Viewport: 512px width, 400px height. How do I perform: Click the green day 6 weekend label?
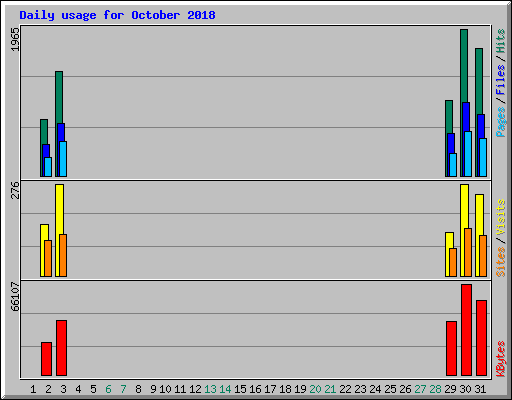tap(108, 389)
